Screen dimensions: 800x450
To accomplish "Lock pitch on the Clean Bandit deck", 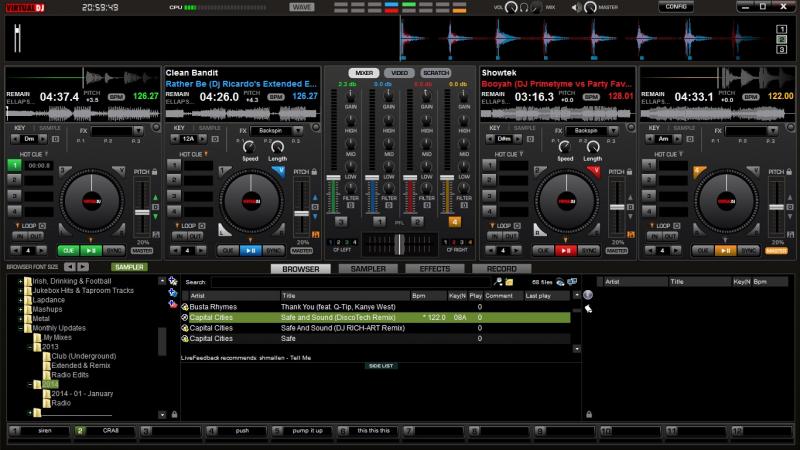I will click(314, 172).
